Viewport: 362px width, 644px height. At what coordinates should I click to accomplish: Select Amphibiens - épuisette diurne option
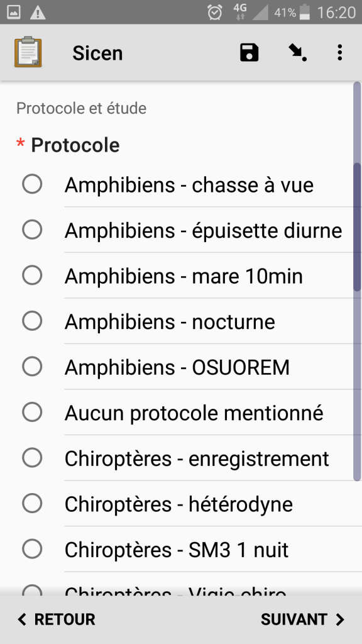(x=180, y=230)
